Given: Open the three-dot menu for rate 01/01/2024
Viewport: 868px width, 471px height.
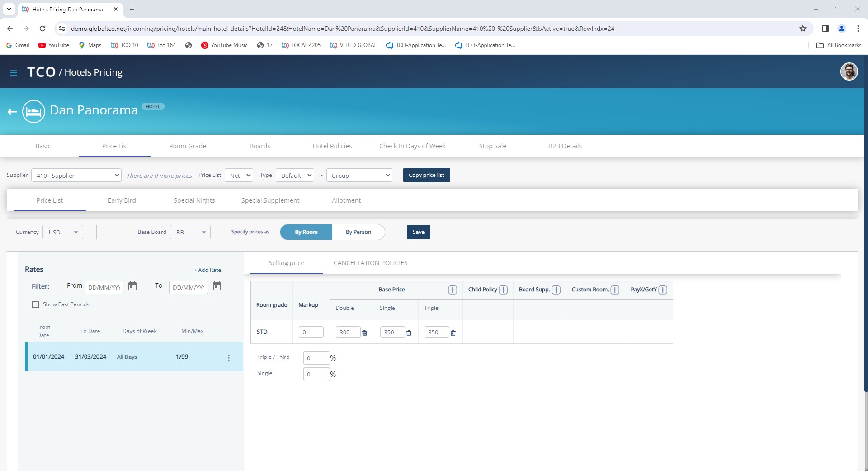Looking at the screenshot, I should click(x=229, y=357).
